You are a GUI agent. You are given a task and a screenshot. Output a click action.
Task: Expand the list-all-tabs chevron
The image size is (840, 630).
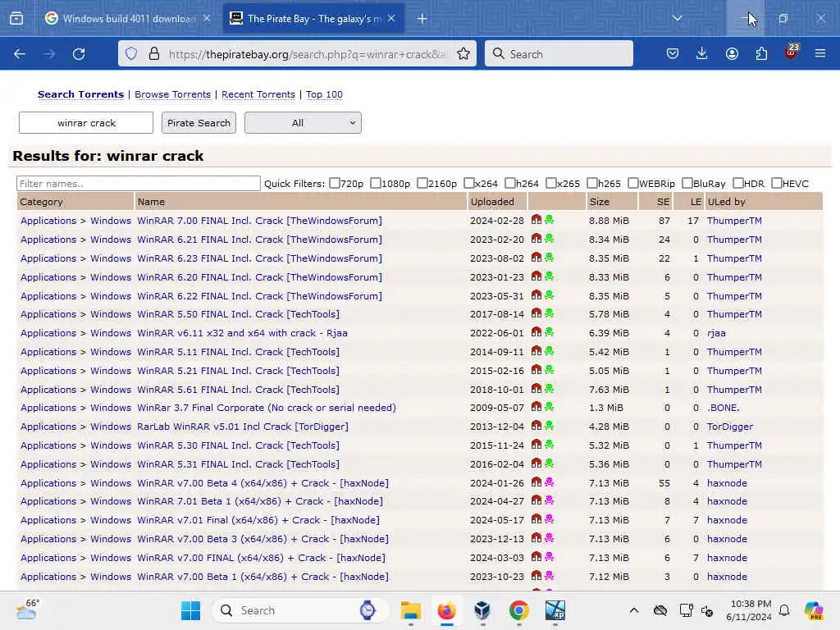click(677, 18)
